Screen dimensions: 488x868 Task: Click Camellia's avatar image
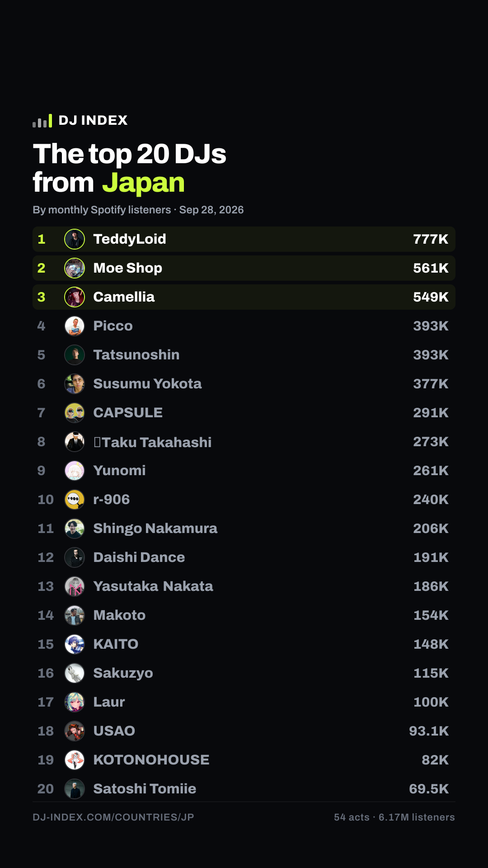click(x=75, y=297)
